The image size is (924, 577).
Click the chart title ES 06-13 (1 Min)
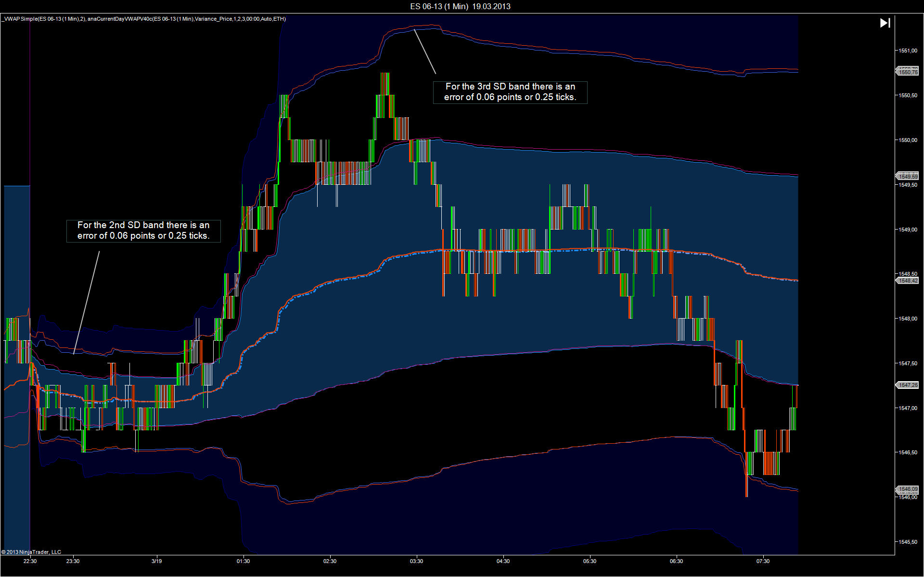[439, 6]
